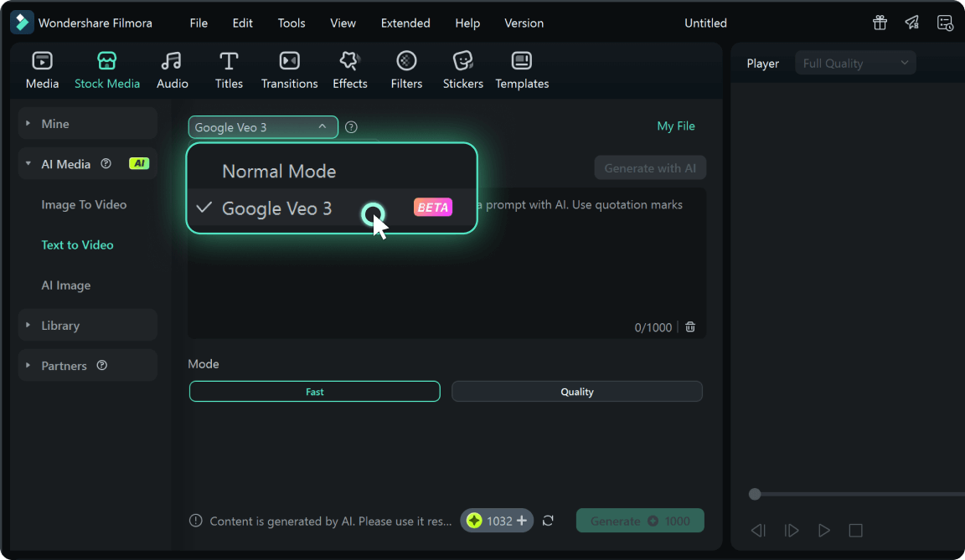This screenshot has width=965, height=560.
Task: Click the Generate 1000 credits button
Action: click(x=640, y=521)
